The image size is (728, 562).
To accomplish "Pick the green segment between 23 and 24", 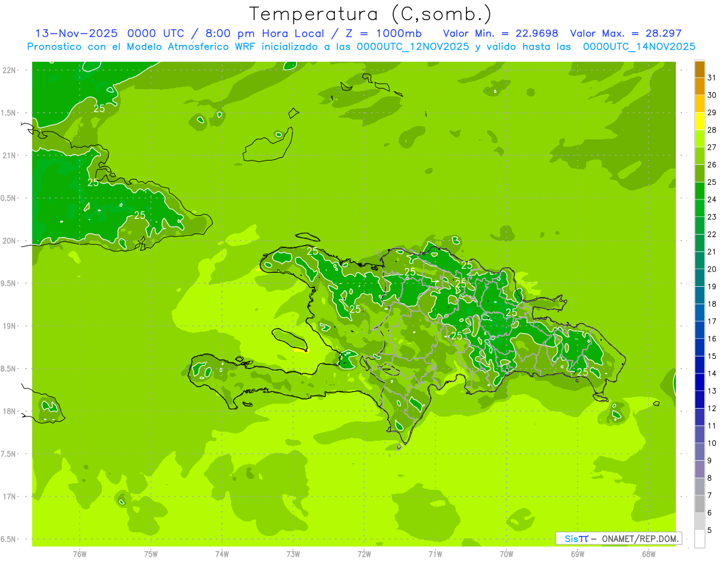I will click(x=699, y=208).
